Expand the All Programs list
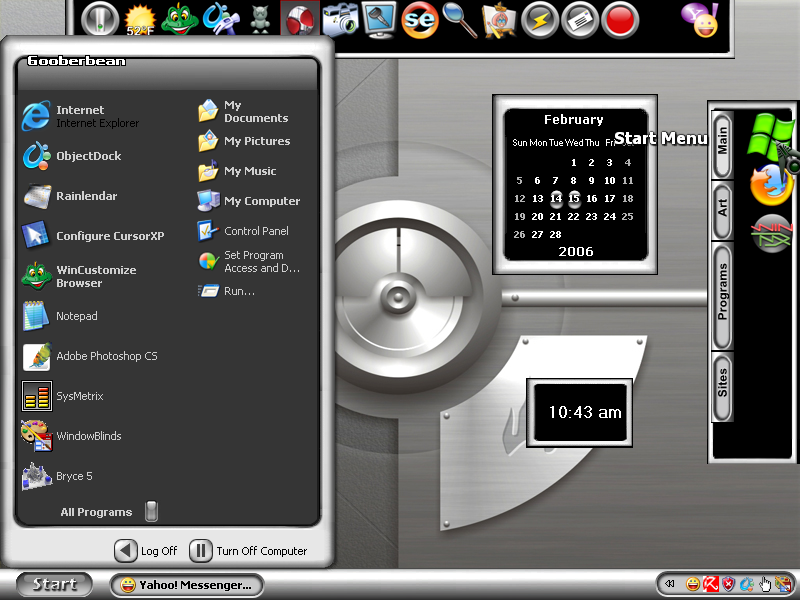 96,512
